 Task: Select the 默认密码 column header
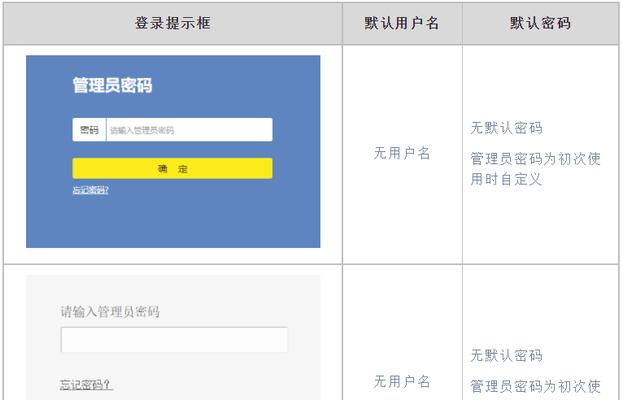[x=541, y=23]
